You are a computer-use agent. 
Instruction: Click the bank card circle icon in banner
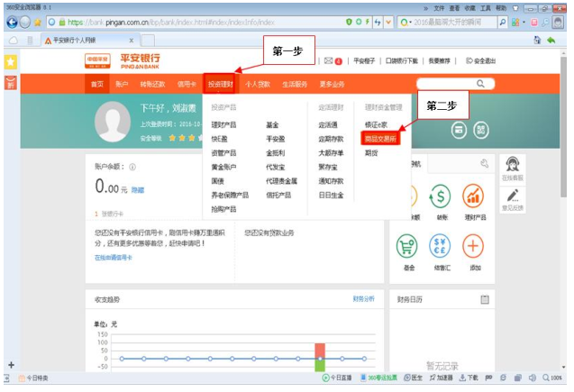(x=459, y=130)
